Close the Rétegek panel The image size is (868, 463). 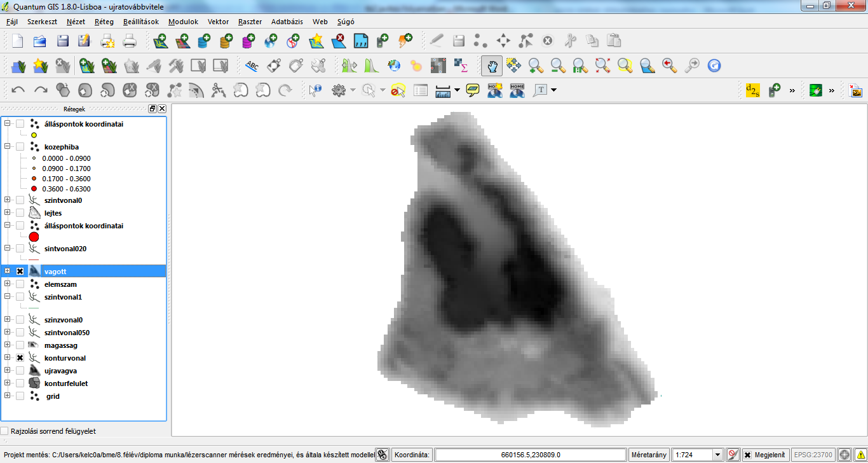tap(162, 109)
